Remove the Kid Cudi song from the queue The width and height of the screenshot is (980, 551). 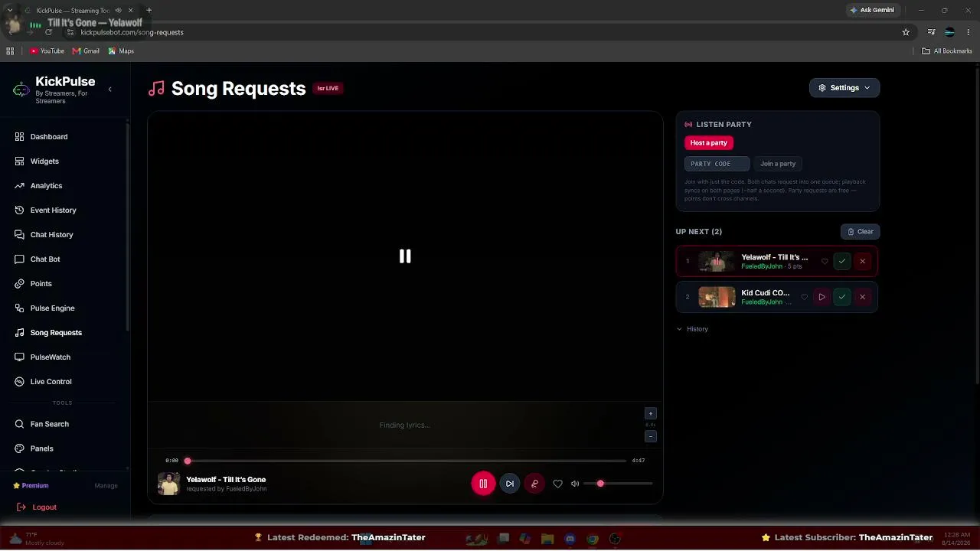tap(862, 297)
